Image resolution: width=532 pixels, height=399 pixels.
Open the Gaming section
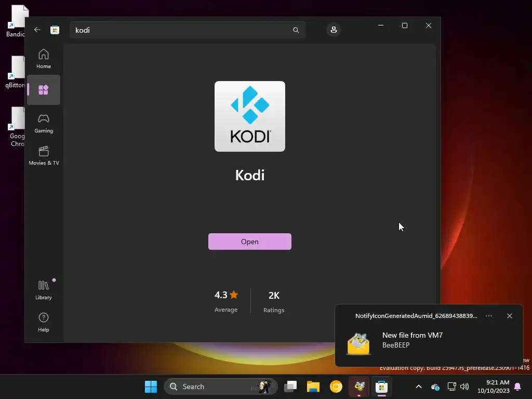[x=44, y=123]
